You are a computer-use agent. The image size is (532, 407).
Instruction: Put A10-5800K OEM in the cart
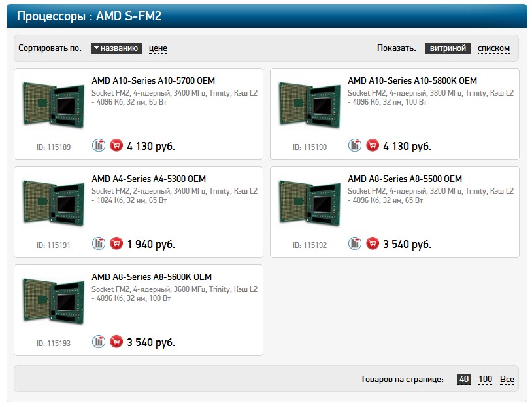pyautogui.click(x=373, y=145)
